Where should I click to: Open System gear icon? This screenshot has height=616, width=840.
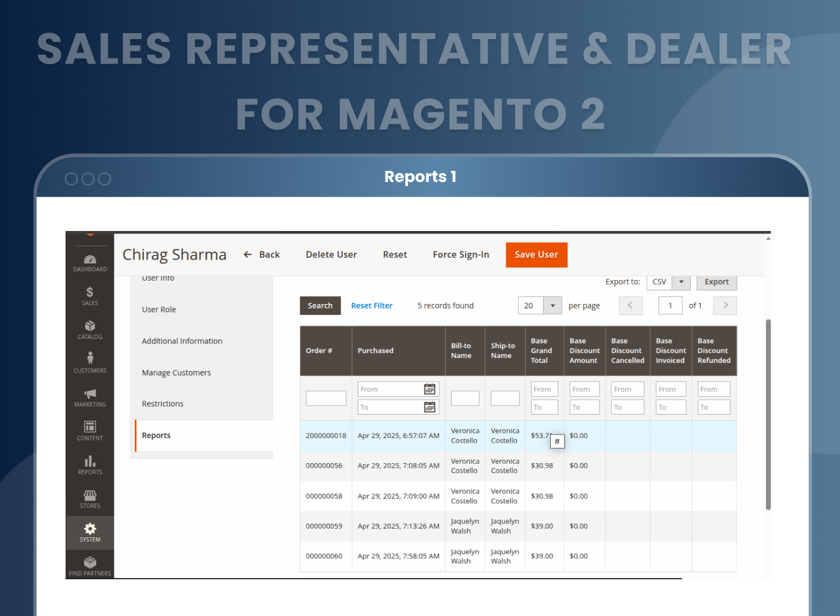90,529
